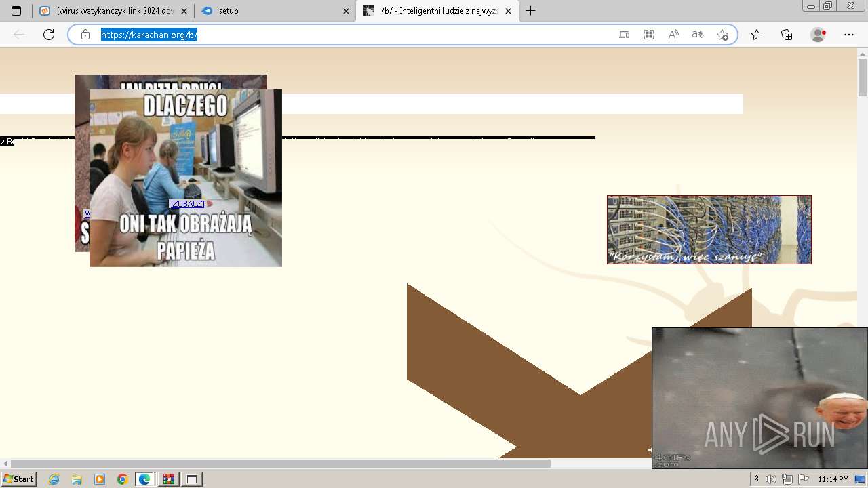Screen dimensions: 868x488
Task: Open the Favorites list
Action: (x=757, y=35)
